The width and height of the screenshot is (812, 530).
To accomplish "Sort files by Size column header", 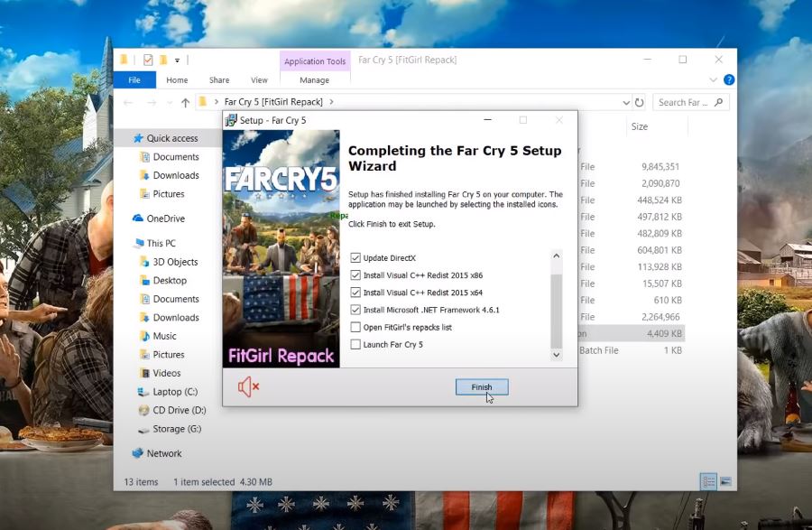I will click(640, 127).
